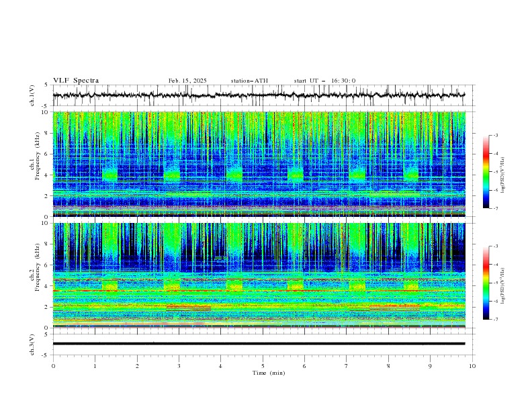This screenshot has height=411, width=532.
Task: Select the "Time (min)" axis title
Action: point(269,373)
